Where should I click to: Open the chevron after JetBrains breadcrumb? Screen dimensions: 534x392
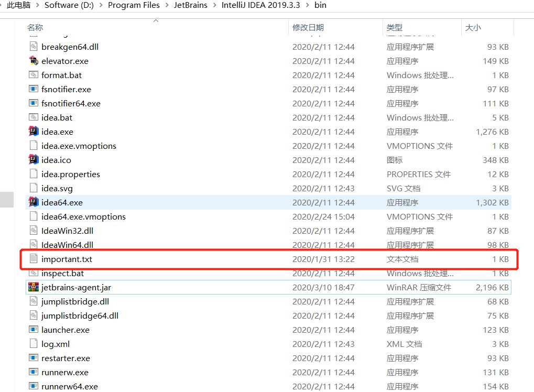pos(214,5)
